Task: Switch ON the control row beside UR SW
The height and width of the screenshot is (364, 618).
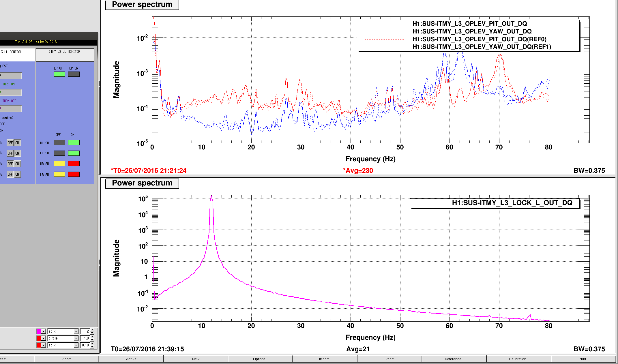Action: tap(17, 164)
